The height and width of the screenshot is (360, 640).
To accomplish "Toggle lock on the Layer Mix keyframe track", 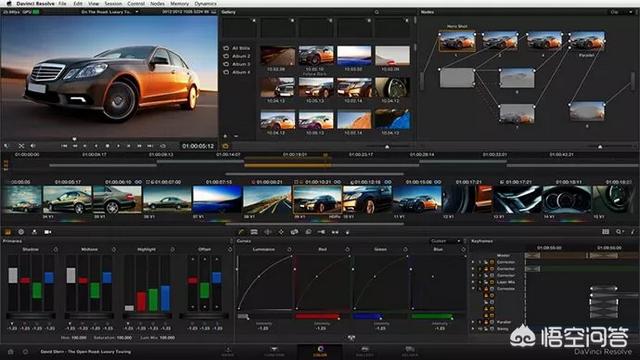I will click(x=486, y=282).
